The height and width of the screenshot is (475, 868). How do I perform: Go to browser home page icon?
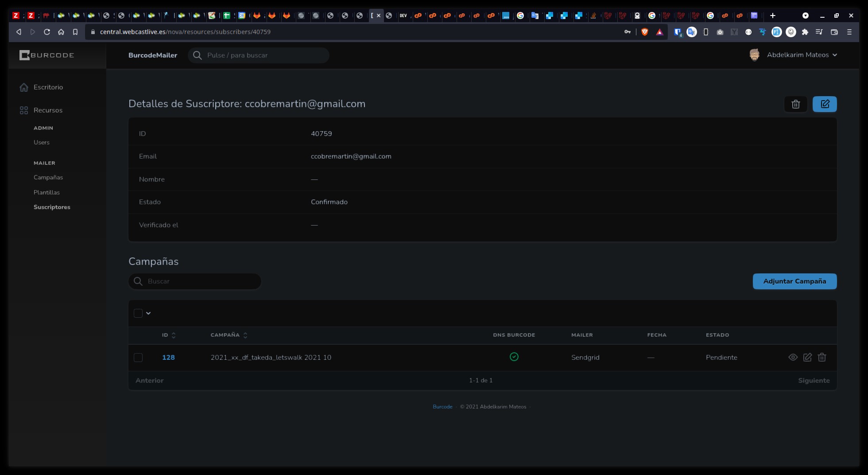click(x=61, y=32)
